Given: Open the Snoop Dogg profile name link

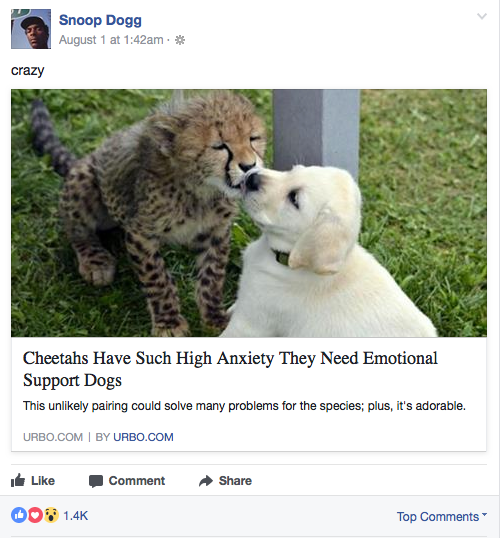Looking at the screenshot, I should (100, 20).
